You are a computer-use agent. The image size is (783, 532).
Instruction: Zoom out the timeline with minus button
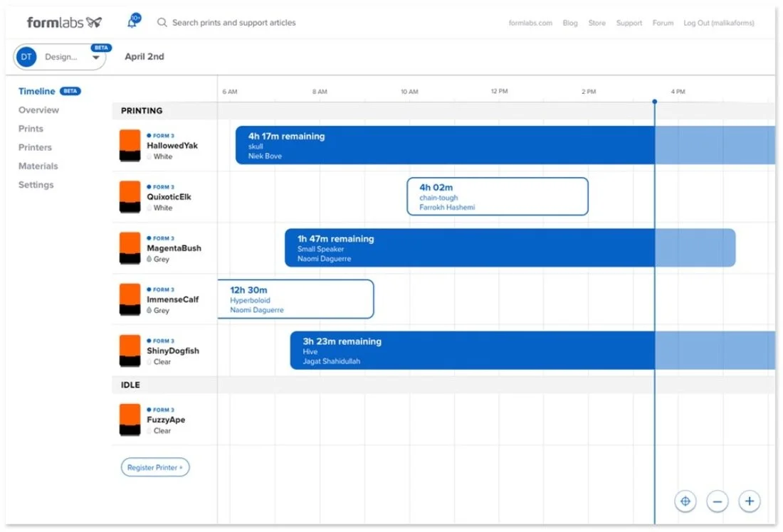[717, 501]
